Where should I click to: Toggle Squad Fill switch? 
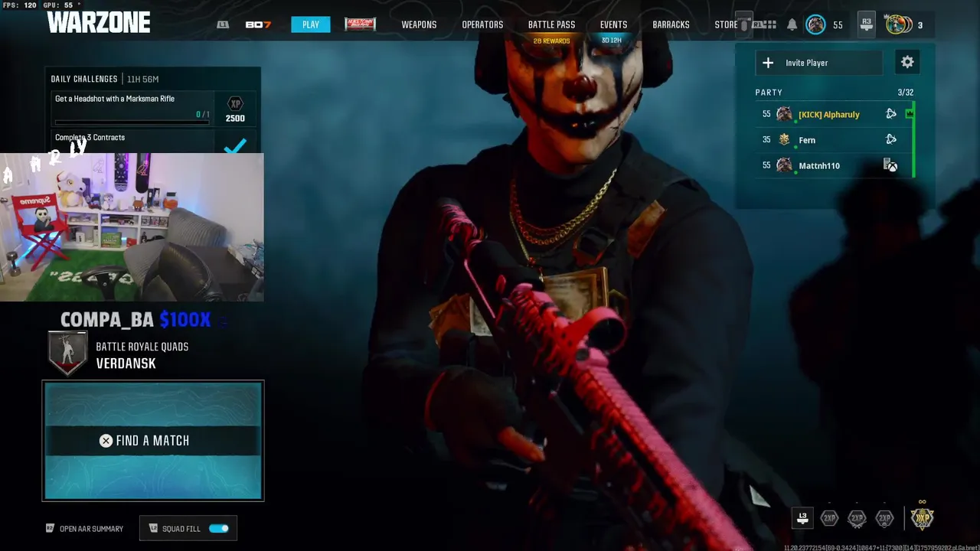[x=218, y=528]
